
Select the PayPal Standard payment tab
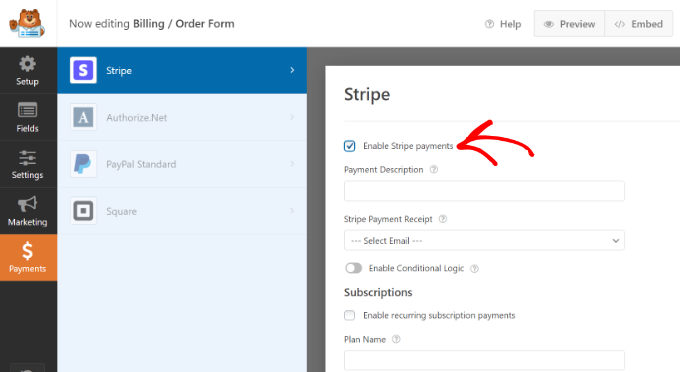pos(182,164)
